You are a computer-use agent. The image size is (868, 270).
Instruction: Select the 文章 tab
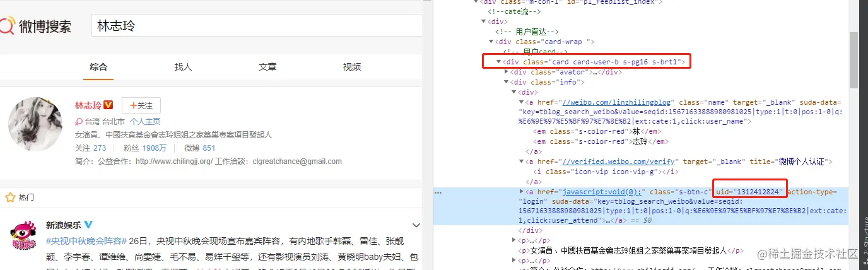point(267,67)
